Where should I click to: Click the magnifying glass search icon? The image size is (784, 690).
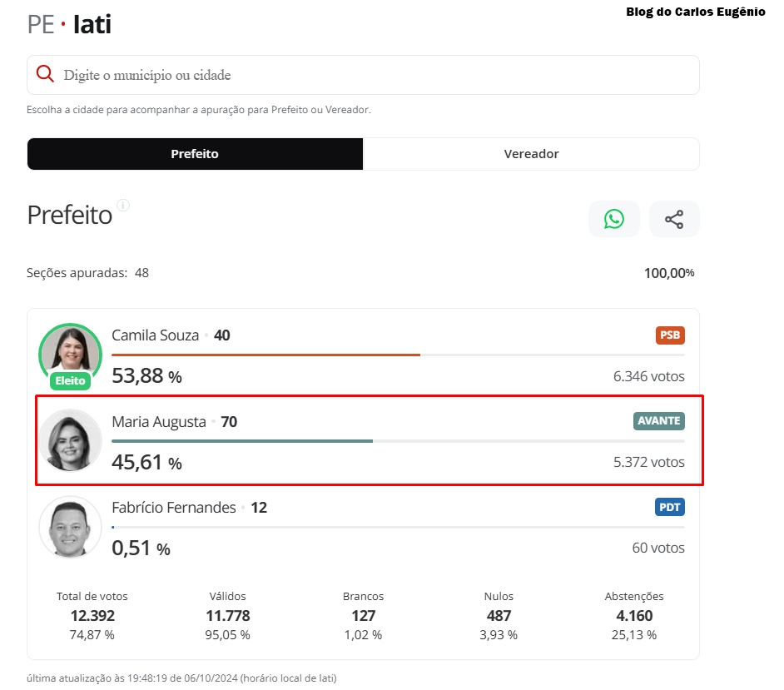[x=46, y=75]
